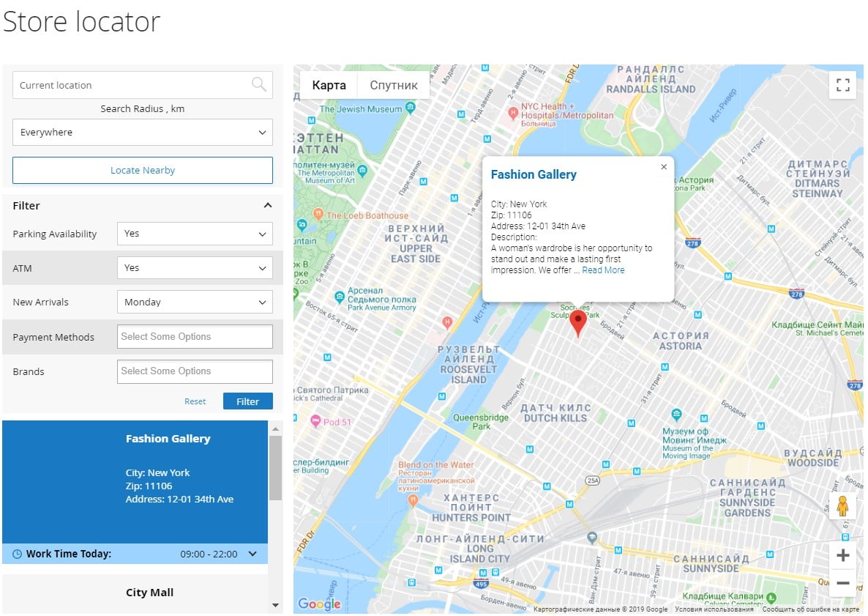Screen dimensions: 868x616
Task: Click the Street View pegman icon
Action: (842, 505)
